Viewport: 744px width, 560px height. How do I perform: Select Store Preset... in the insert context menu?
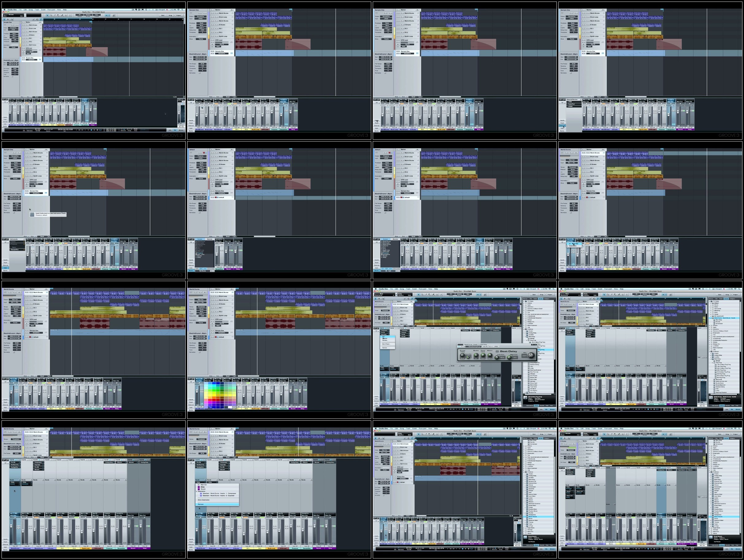pyautogui.click(x=387, y=344)
